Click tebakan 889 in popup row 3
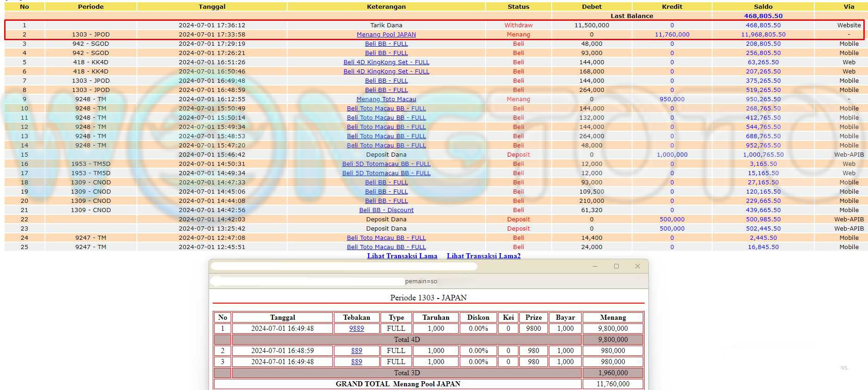 [356, 362]
